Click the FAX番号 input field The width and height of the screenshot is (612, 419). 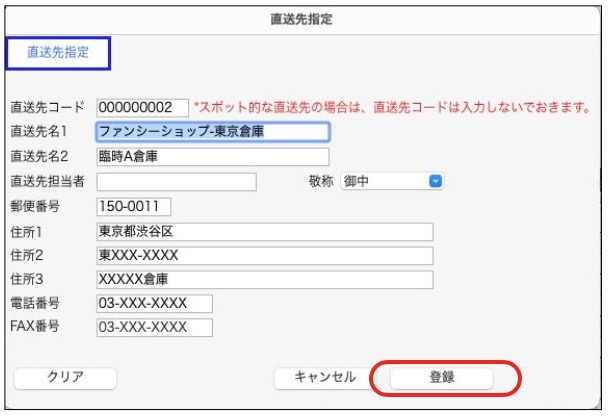click(x=154, y=327)
